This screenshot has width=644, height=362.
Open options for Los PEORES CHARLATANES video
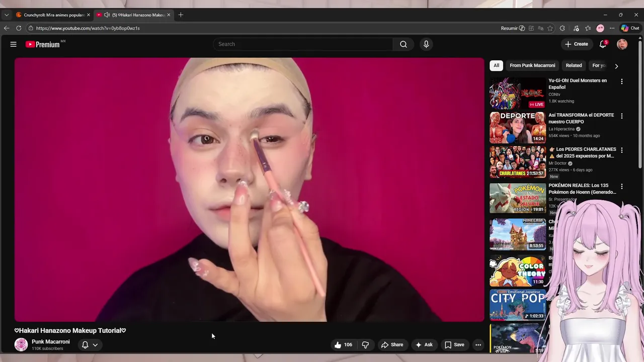pos(621,150)
